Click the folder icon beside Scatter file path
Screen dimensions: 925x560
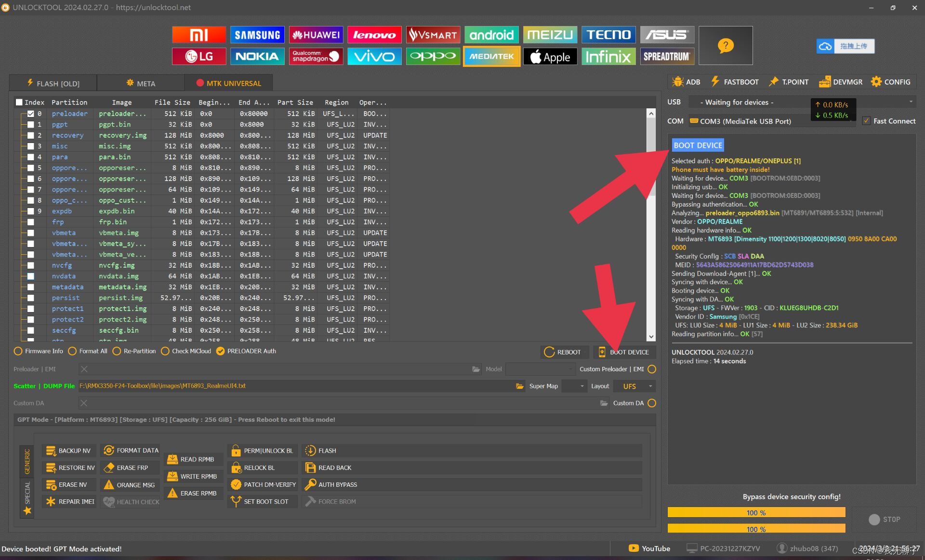(x=519, y=386)
